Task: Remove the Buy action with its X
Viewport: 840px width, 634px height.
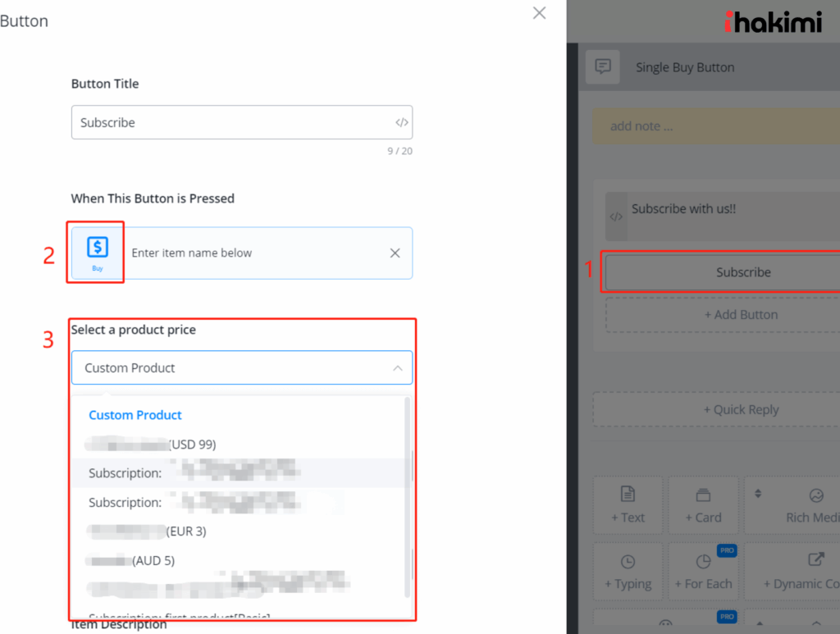Action: 395,253
